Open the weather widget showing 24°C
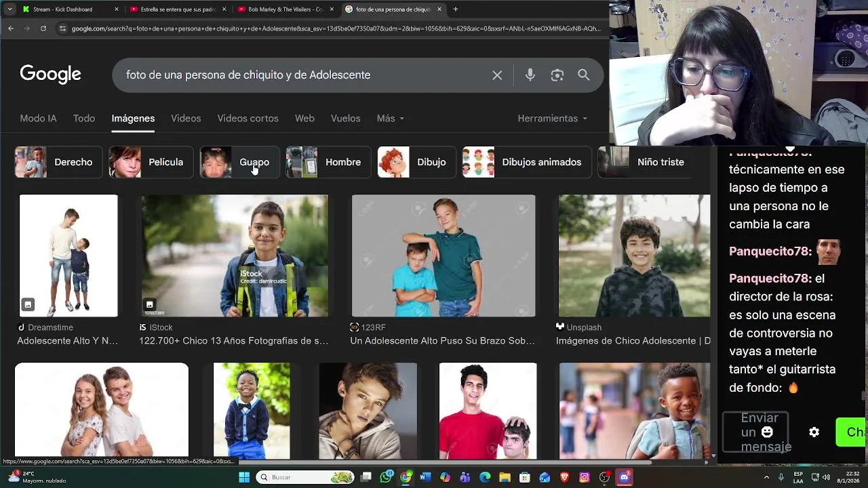Image resolution: width=868 pixels, height=488 pixels. point(37,477)
